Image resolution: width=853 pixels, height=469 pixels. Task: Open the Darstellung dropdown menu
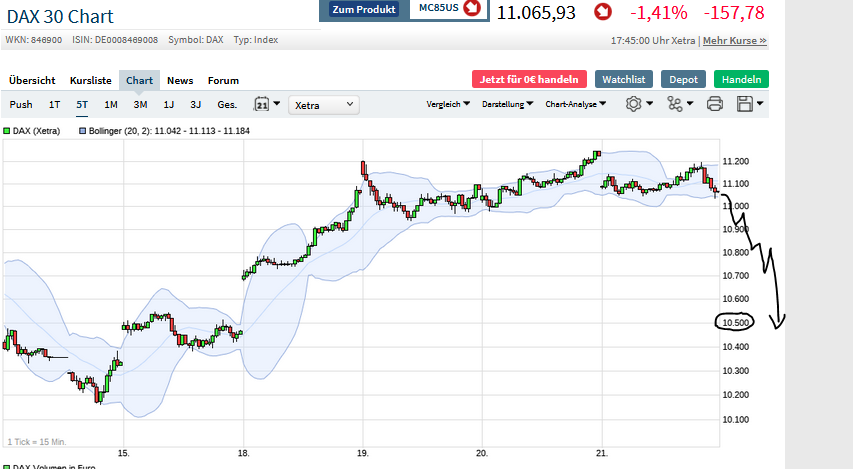point(507,104)
